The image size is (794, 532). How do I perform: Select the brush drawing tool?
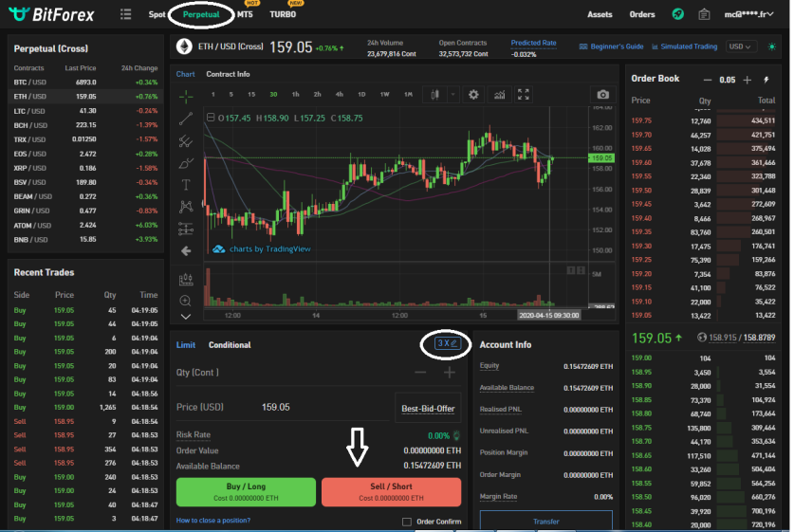point(186,163)
